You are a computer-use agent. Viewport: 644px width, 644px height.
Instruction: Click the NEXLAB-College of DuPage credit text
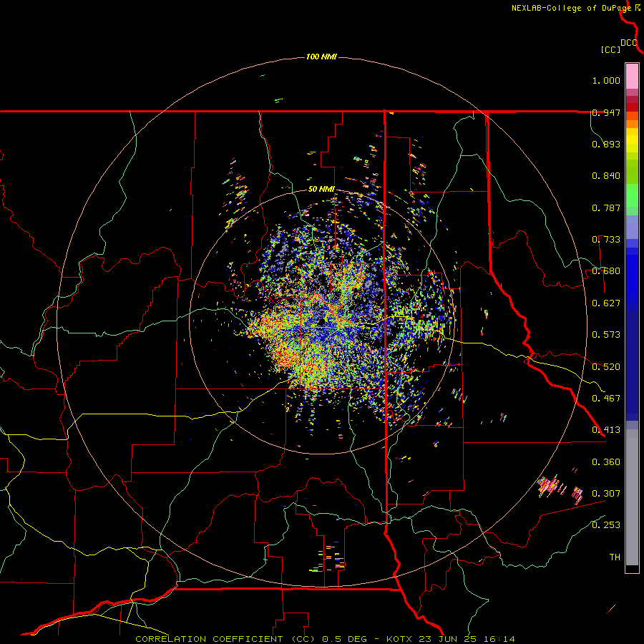pyautogui.click(x=571, y=8)
